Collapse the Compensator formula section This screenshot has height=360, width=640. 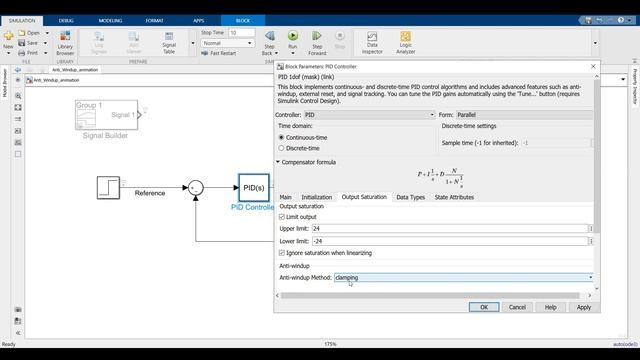(278, 162)
